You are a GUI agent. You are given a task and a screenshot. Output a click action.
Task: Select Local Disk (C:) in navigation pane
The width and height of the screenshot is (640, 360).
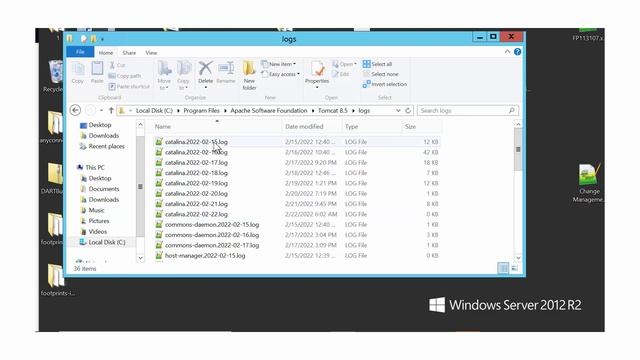click(x=102, y=242)
